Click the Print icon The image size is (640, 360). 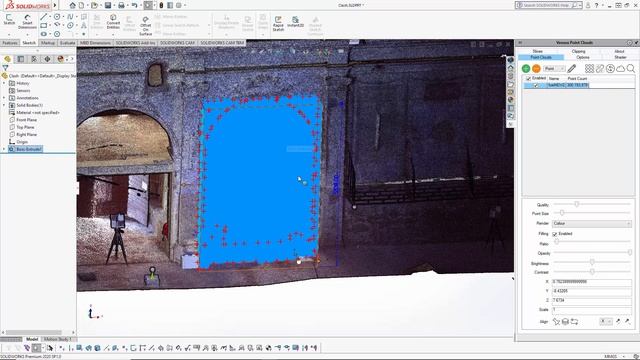121,5
